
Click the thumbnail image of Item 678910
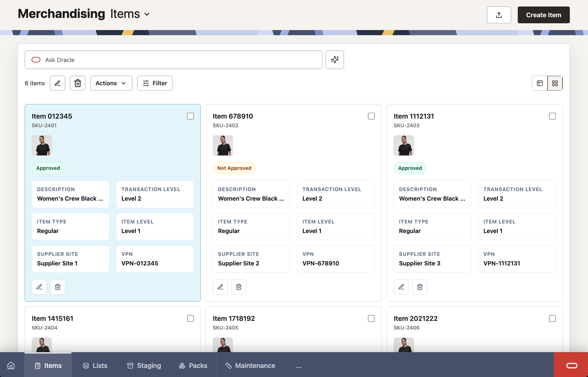(x=222, y=145)
